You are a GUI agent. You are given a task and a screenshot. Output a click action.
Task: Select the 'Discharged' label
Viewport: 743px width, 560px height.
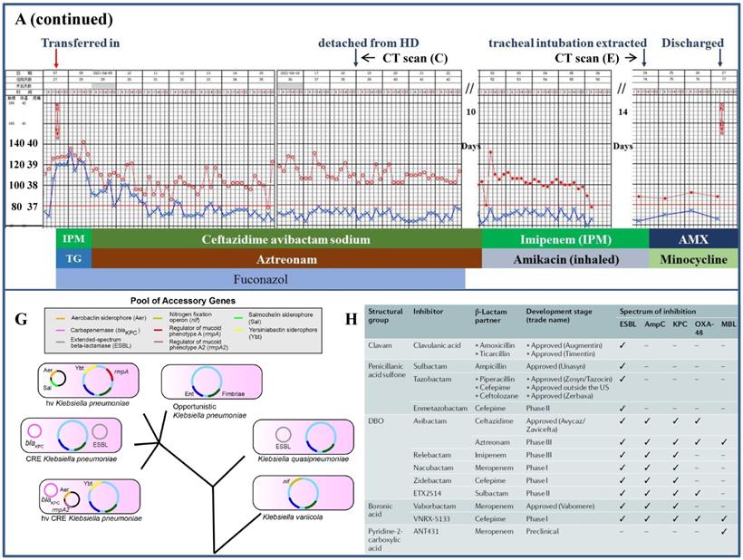pos(692,43)
